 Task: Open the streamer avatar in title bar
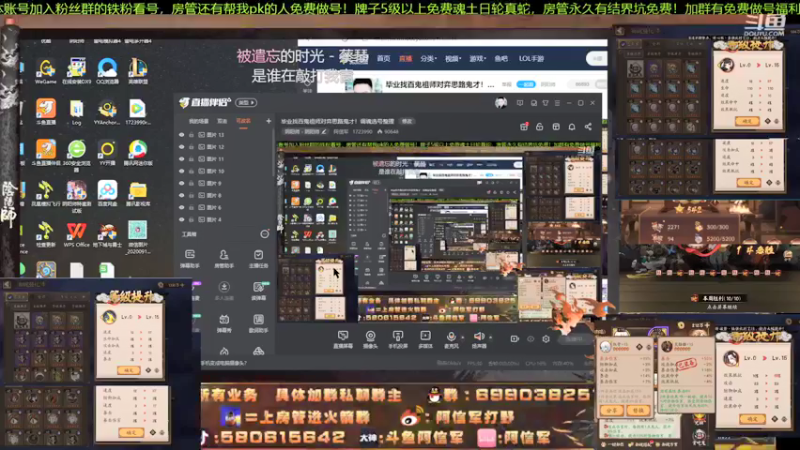pyautogui.click(x=501, y=103)
